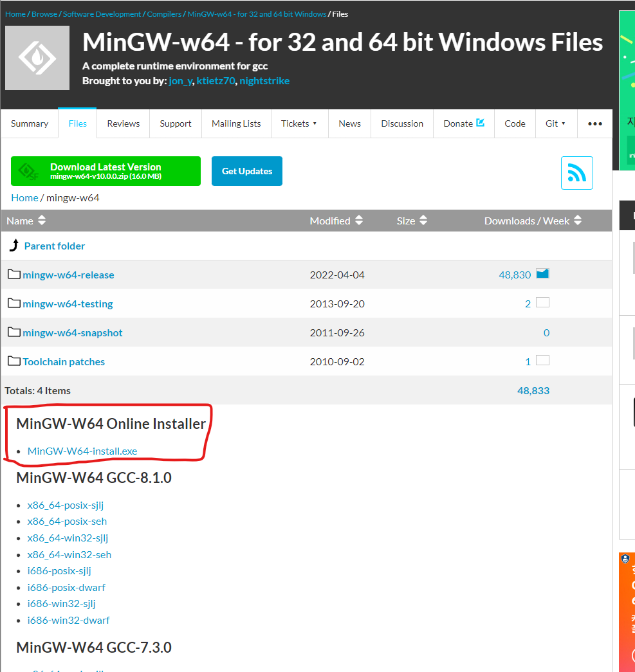Image resolution: width=635 pixels, height=672 pixels.
Task: Open x86_64-posix-seh under GCC-8.1.0
Action: (x=67, y=521)
